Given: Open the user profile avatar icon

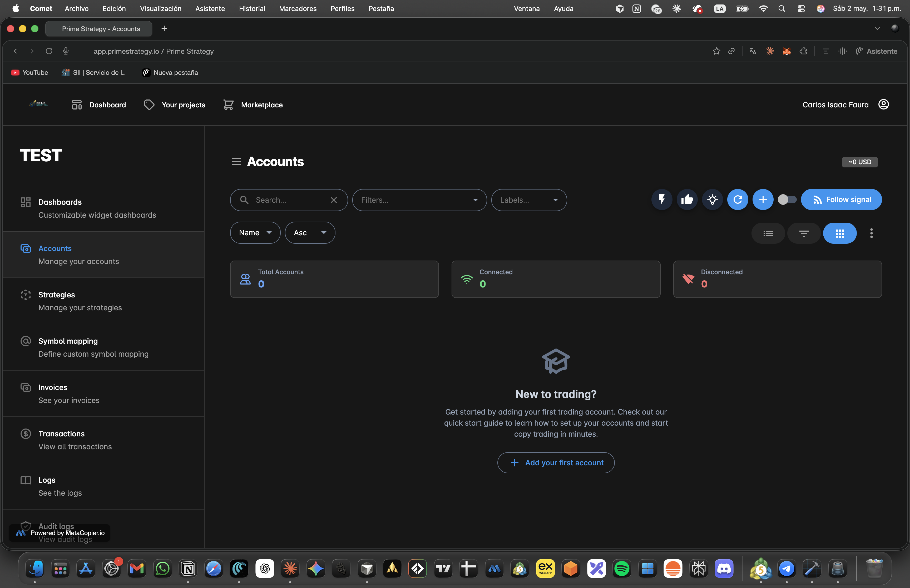Looking at the screenshot, I should pos(884,104).
